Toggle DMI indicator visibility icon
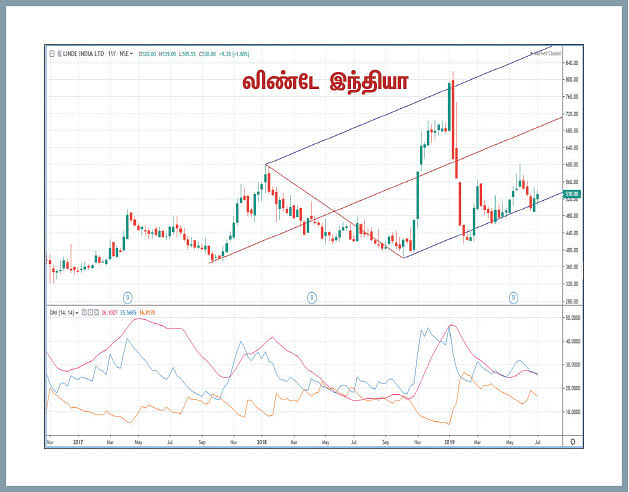The height and width of the screenshot is (492, 629). (84, 313)
